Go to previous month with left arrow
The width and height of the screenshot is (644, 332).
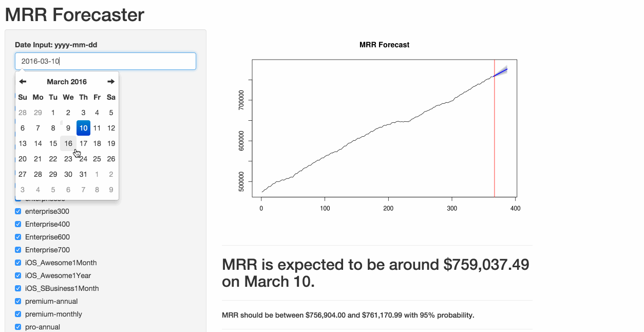click(x=23, y=82)
